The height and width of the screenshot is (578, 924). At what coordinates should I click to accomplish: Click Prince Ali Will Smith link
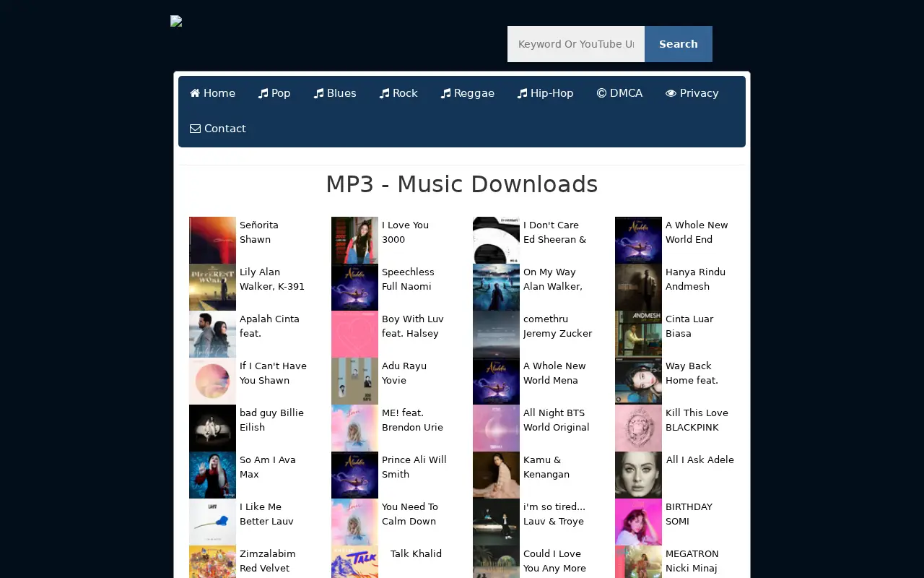coord(414,467)
